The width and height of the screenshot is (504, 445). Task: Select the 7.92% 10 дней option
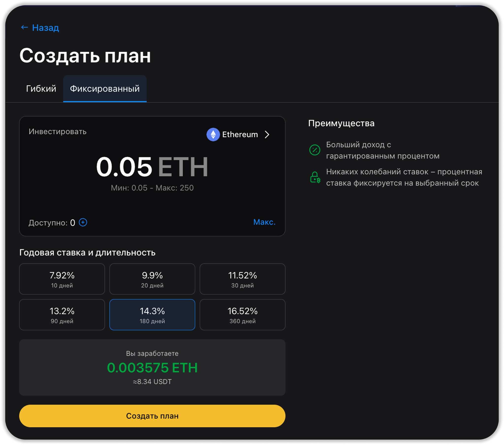[x=62, y=279]
